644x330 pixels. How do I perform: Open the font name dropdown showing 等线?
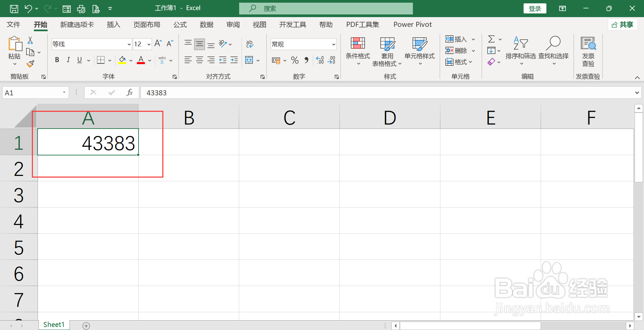coord(129,44)
